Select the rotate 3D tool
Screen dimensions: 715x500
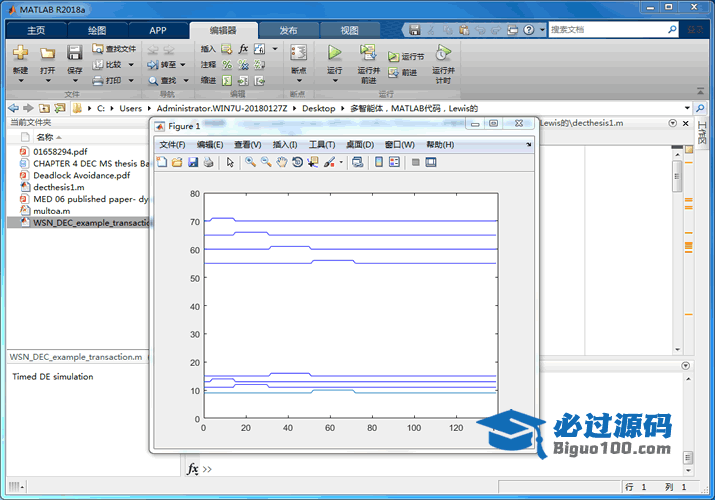pos(297,162)
